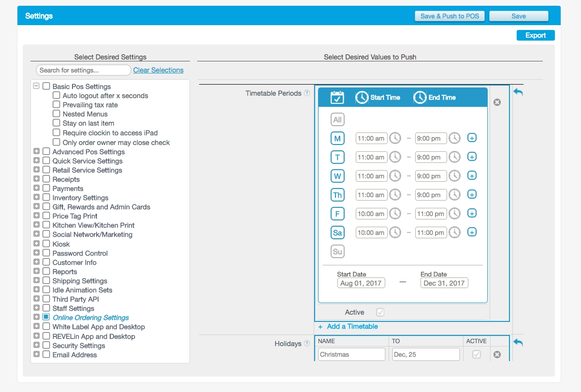This screenshot has width=581, height=392.
Task: Click the Clear Selections link
Action: tap(159, 70)
